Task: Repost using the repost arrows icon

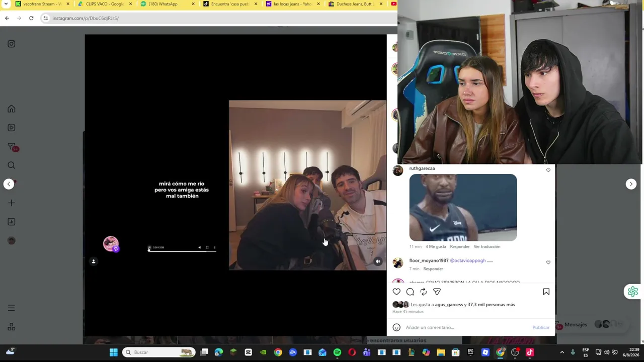Action: coord(424,292)
